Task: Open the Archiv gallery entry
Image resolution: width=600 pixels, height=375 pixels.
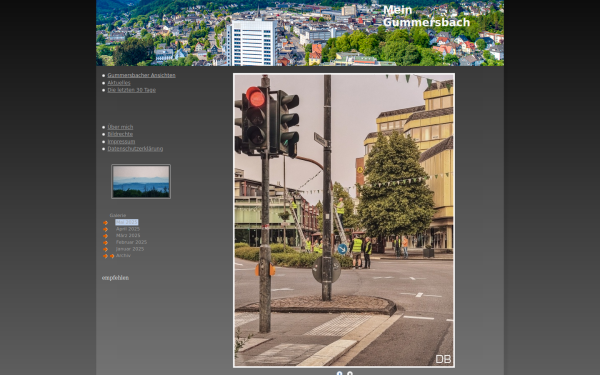Action: (123, 256)
